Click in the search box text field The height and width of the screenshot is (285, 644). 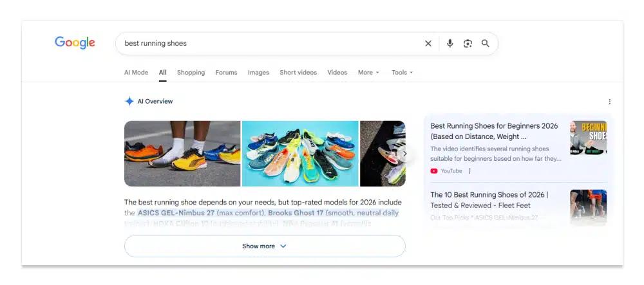point(271,44)
